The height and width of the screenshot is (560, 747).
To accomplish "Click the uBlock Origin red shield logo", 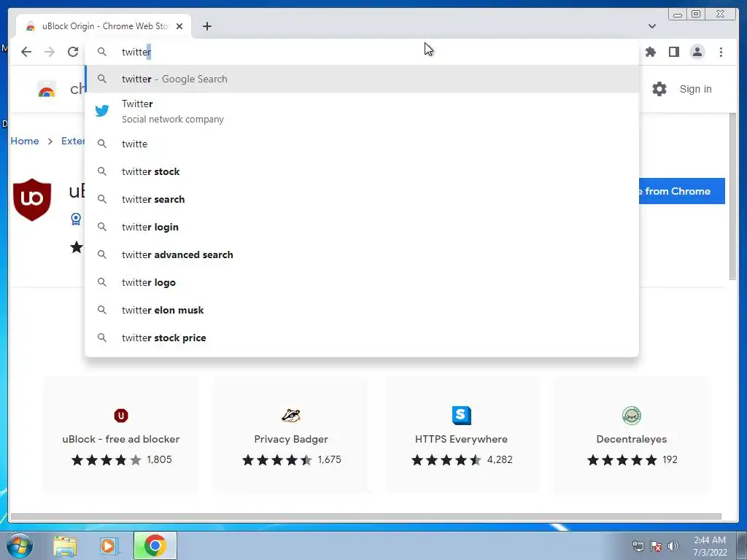I will pos(32,200).
